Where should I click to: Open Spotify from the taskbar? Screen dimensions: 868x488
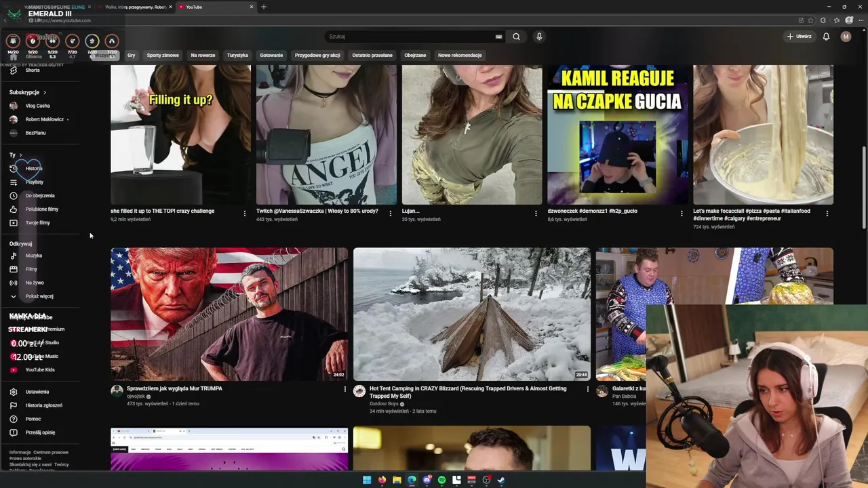pos(441,480)
